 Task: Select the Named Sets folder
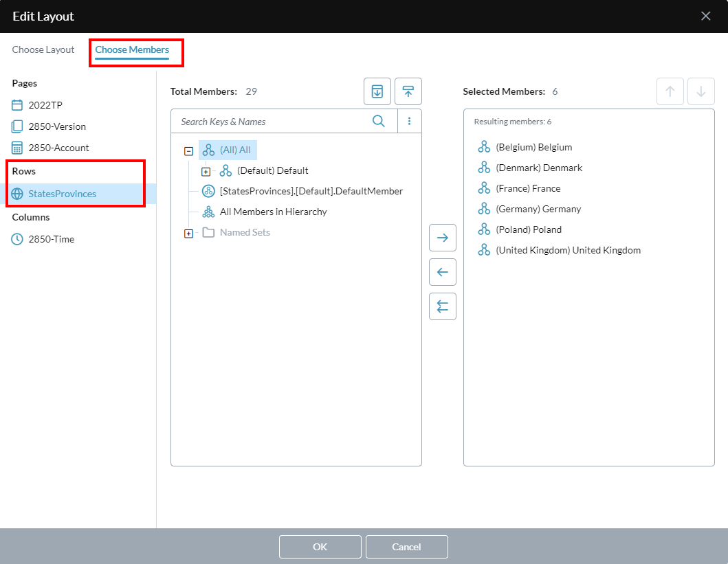245,232
